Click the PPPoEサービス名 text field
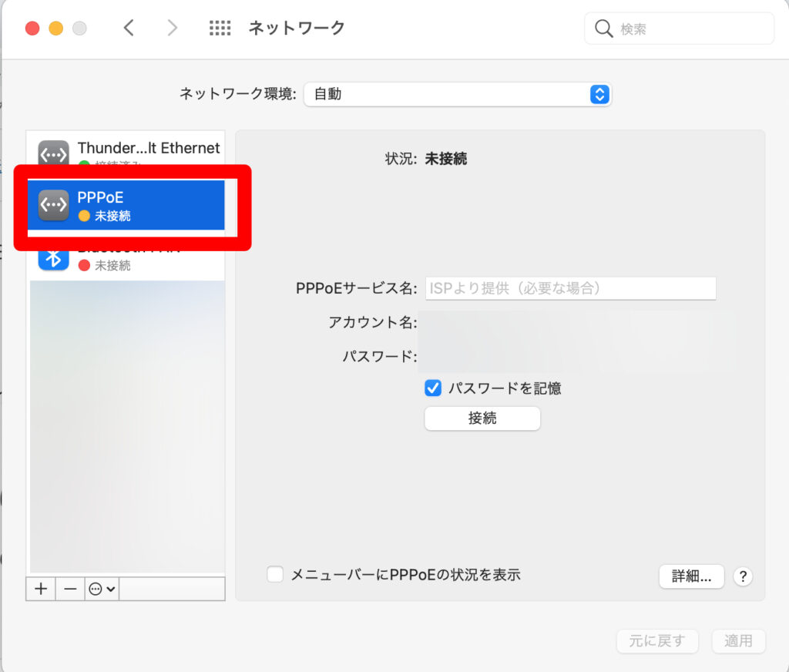The height and width of the screenshot is (672, 789). click(x=570, y=288)
